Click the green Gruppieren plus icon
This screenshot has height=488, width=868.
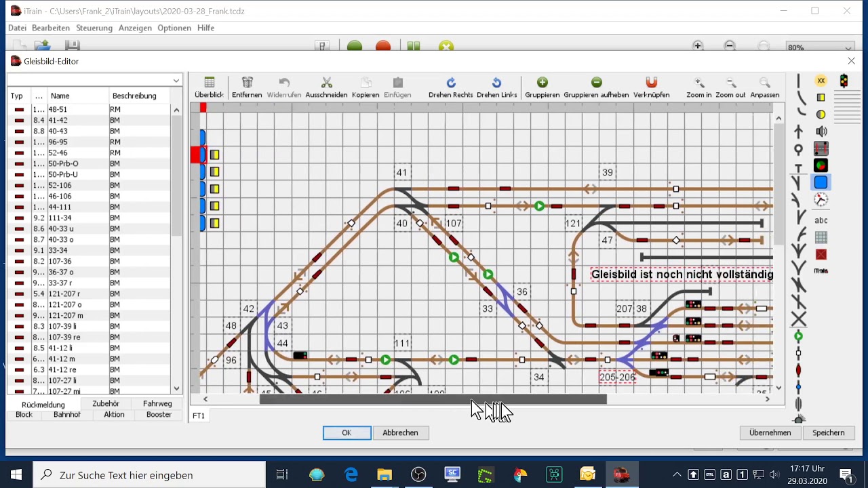pyautogui.click(x=542, y=83)
